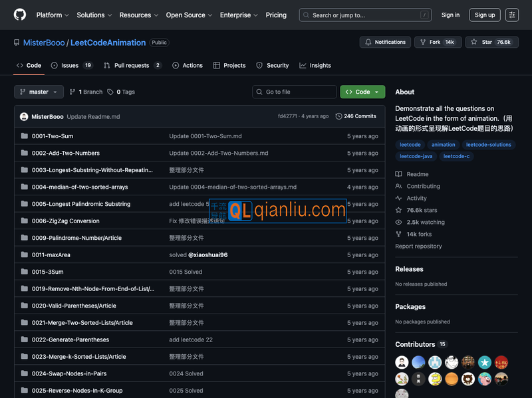Click the GitHub logo icon
This screenshot has height=398, width=532.
[20, 15]
